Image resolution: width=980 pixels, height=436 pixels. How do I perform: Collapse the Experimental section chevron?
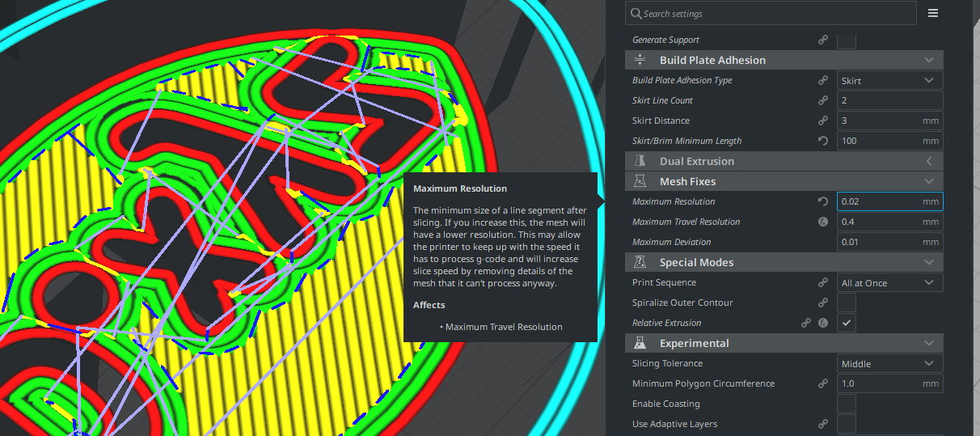click(929, 343)
